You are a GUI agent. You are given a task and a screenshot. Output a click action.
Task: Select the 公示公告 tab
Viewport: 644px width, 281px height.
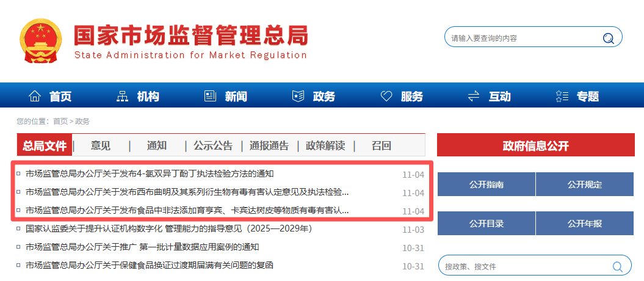coord(213,146)
